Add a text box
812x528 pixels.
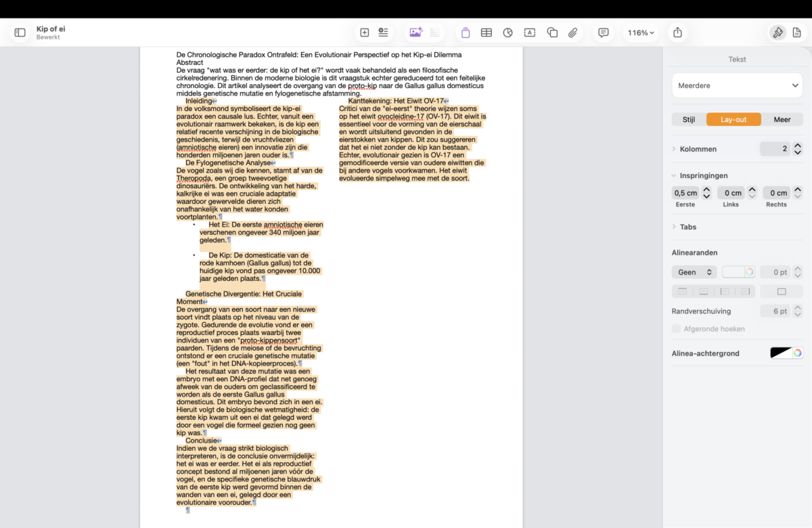pyautogui.click(x=530, y=32)
